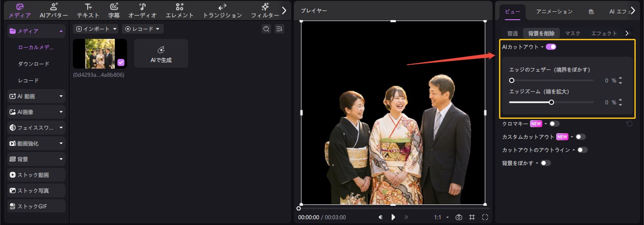644x225 pixels.
Task: Enter fullscreen player view
Action: point(485,217)
